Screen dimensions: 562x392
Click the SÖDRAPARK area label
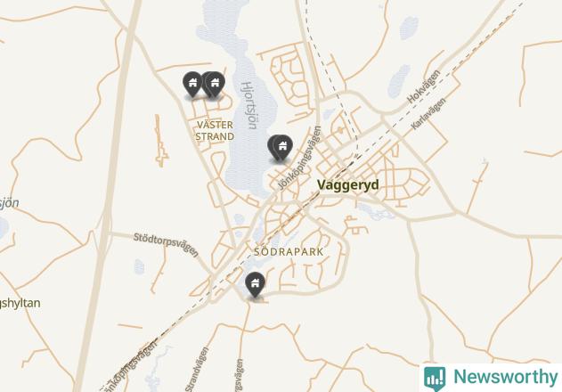(289, 252)
